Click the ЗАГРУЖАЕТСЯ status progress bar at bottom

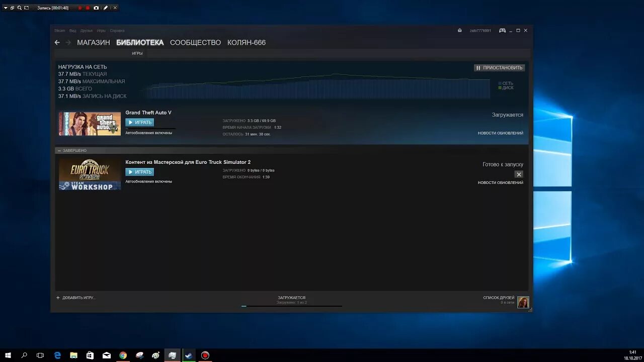pos(292,306)
